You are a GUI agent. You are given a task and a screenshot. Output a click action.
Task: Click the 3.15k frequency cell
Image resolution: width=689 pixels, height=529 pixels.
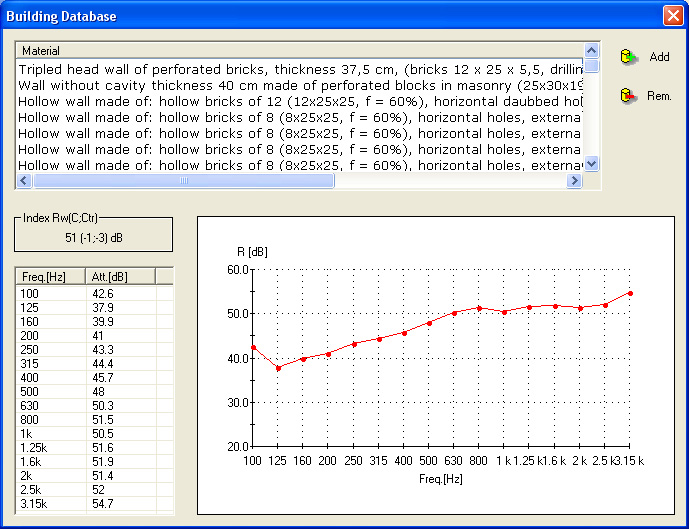(51, 504)
